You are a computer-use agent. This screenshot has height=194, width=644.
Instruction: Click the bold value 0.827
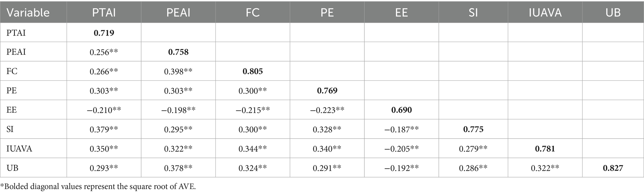613,168
